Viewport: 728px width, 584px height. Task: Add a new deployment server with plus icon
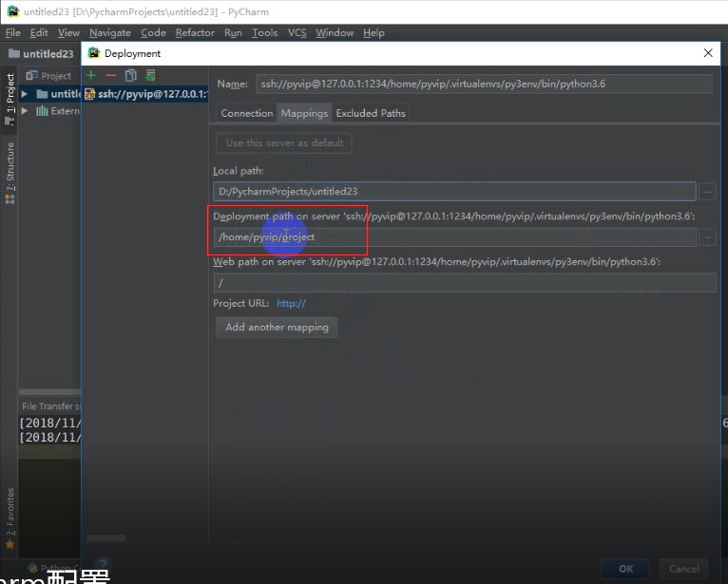[x=91, y=75]
